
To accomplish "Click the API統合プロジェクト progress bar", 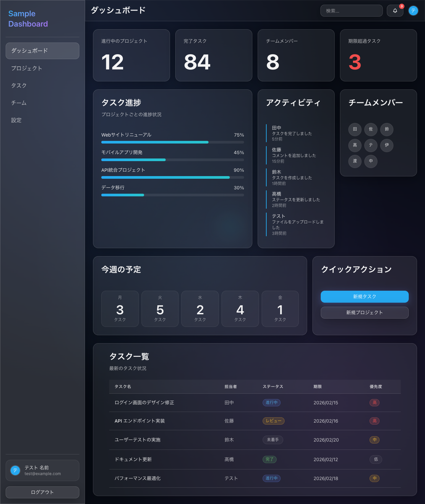I will [x=172, y=178].
